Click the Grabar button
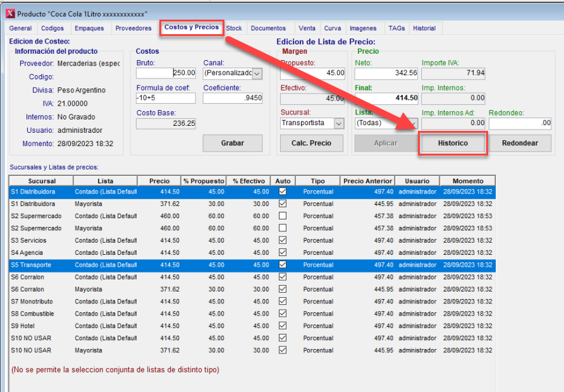564x392 pixels. pyautogui.click(x=232, y=143)
